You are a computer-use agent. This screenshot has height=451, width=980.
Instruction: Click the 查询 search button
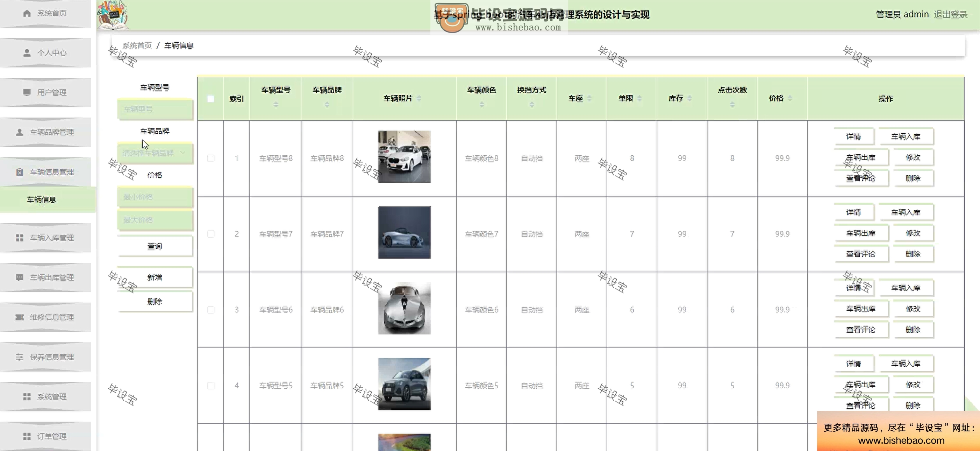tap(155, 246)
